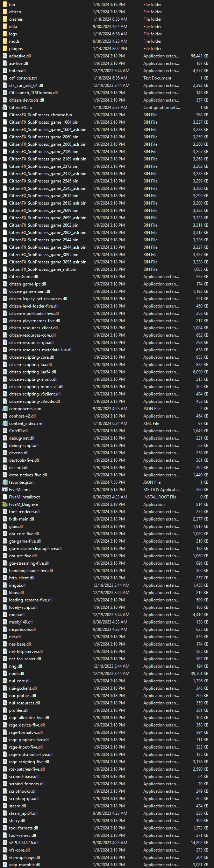Click CitizenFX_SubProcess_game_2545.bin file name
Image resolution: width=214 pixels, height=868 pixels.
click(44, 181)
